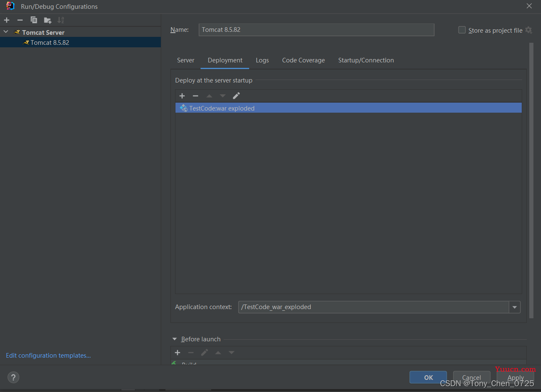The image size is (541, 392).
Task: Add a deployment artifact with plus icon
Action: tap(182, 96)
